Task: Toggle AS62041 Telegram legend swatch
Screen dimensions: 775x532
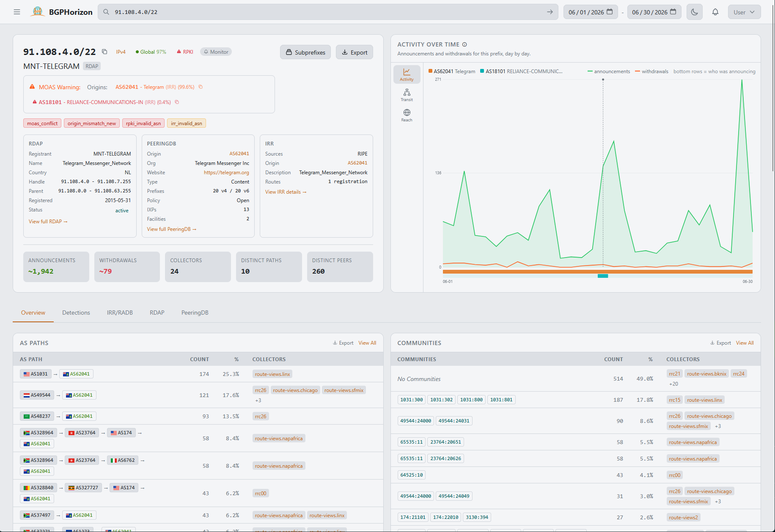Action: point(430,71)
